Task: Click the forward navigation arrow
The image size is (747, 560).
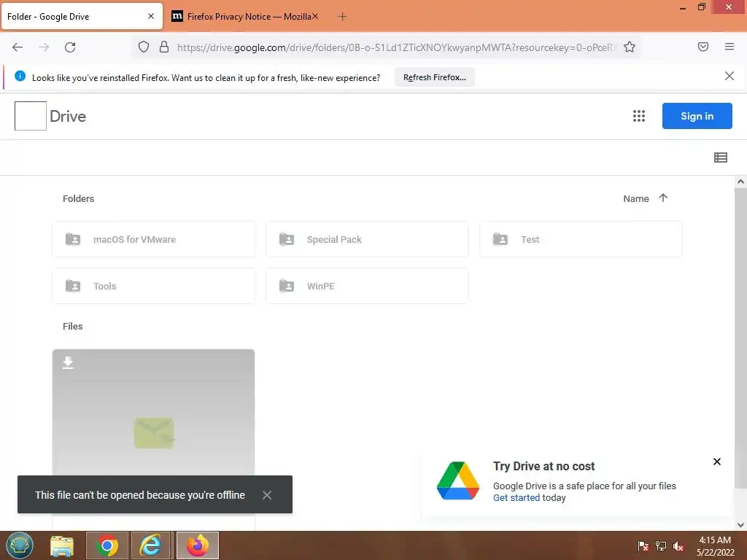Action: 44,47
